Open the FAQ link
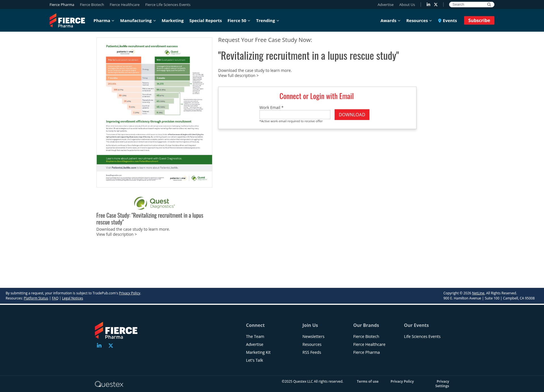 tap(55, 298)
